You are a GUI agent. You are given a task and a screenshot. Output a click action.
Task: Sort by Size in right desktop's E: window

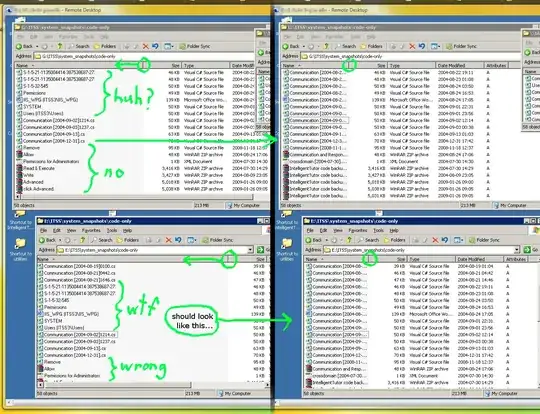388,259
